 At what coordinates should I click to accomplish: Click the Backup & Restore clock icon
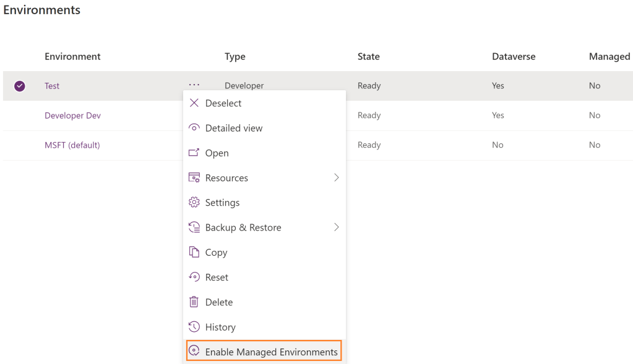(194, 227)
